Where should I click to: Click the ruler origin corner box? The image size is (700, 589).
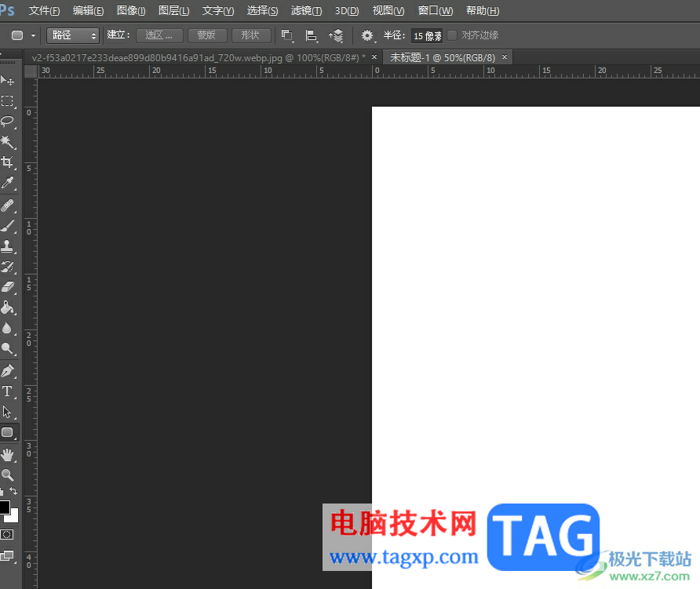pos(31,71)
